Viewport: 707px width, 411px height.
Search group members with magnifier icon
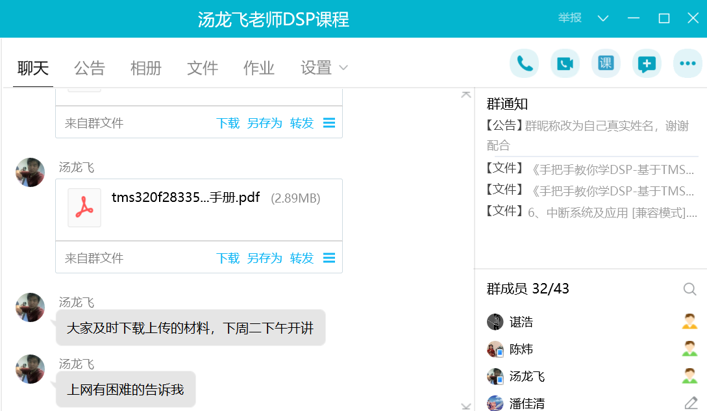point(690,289)
